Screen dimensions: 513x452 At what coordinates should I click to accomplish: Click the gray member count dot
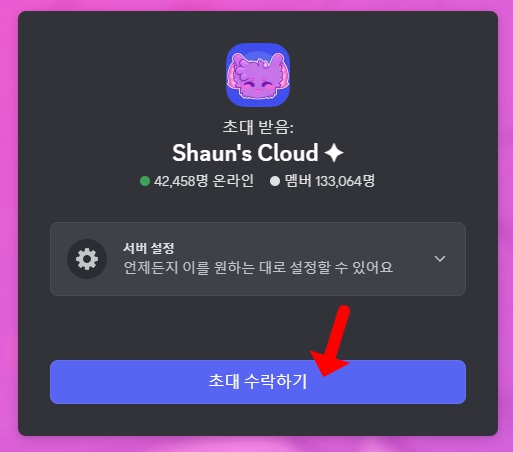coord(275,181)
